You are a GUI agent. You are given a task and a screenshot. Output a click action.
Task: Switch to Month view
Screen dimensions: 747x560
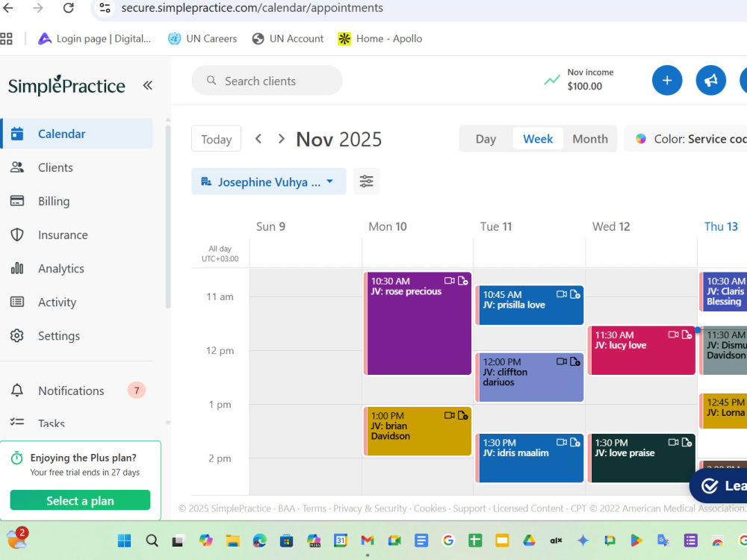[x=590, y=139]
